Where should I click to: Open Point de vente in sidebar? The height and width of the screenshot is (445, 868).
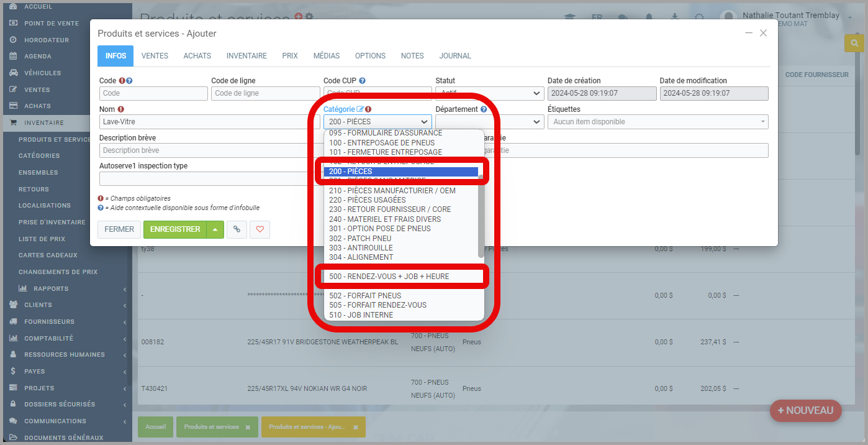pyautogui.click(x=52, y=24)
